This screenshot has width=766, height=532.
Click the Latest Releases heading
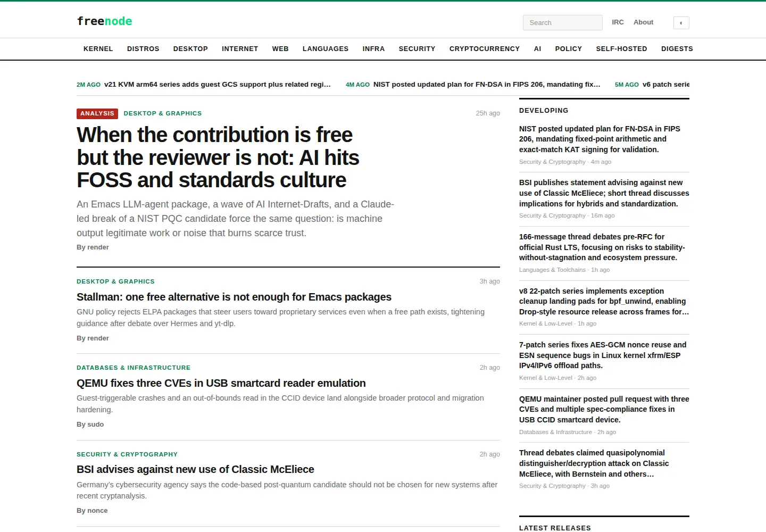555,528
